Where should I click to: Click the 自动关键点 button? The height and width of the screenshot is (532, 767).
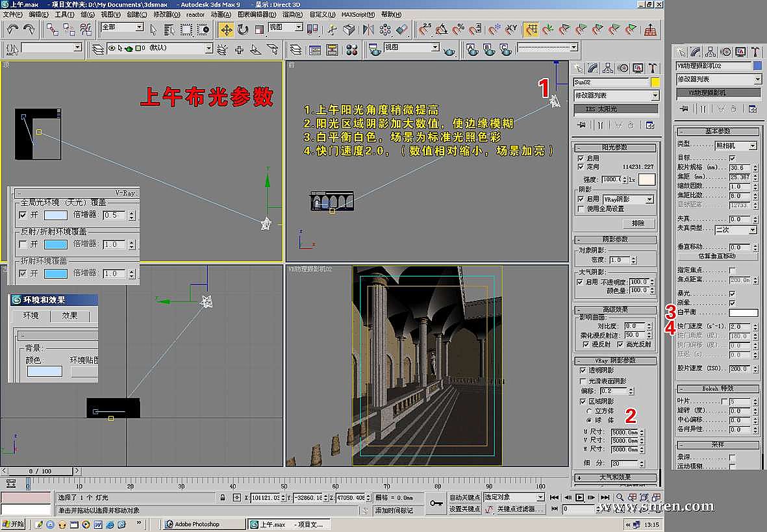(x=464, y=498)
